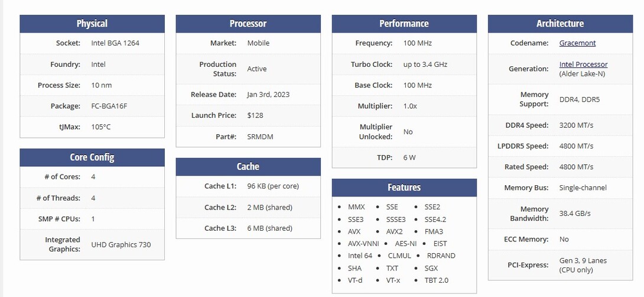Click the $128 launch price value
The height and width of the screenshot is (297, 644).
click(x=256, y=115)
